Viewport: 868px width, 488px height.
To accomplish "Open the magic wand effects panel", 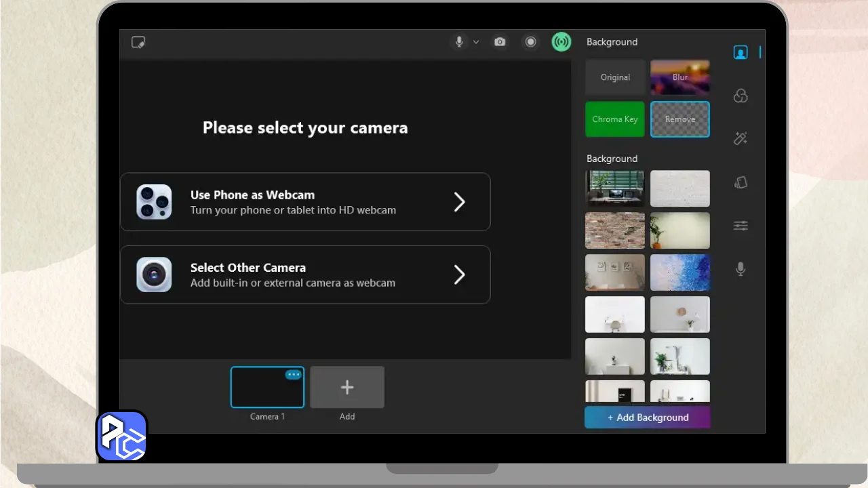I will 741,139.
